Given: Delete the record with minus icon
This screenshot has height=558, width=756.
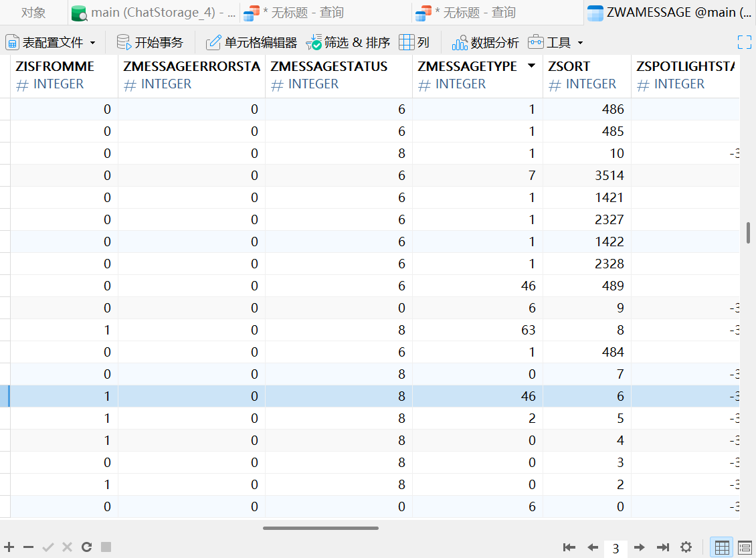Looking at the screenshot, I should click(29, 547).
